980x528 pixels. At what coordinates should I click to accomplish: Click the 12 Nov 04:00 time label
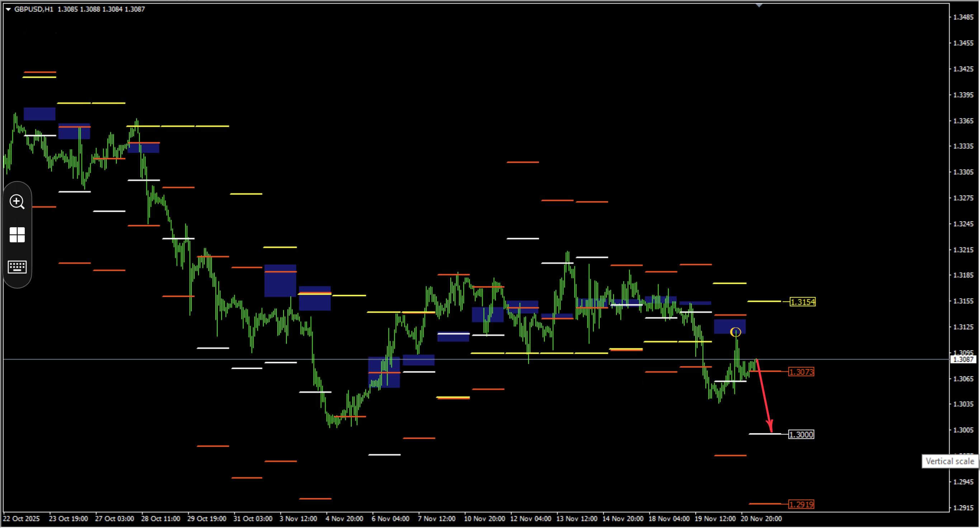[530, 518]
